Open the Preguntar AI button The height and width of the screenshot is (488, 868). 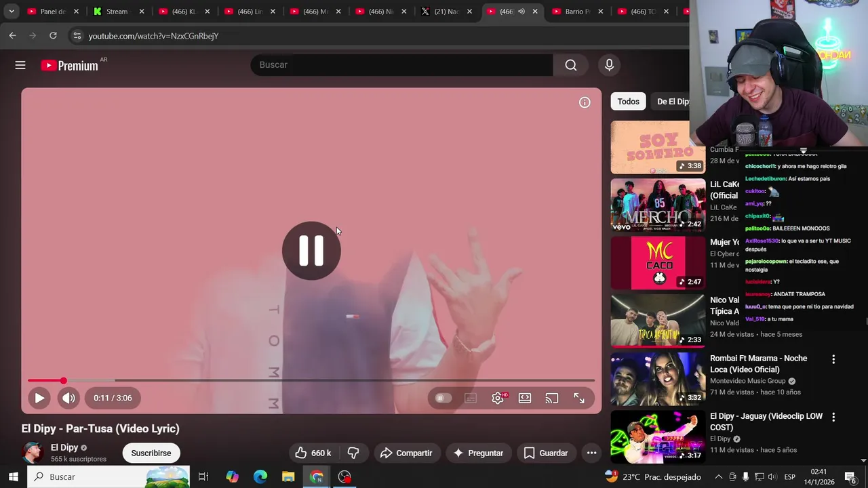[x=478, y=453]
